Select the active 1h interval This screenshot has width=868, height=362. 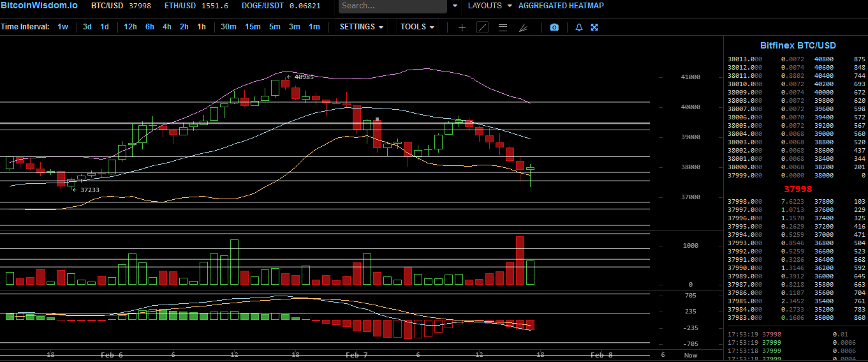tap(202, 27)
